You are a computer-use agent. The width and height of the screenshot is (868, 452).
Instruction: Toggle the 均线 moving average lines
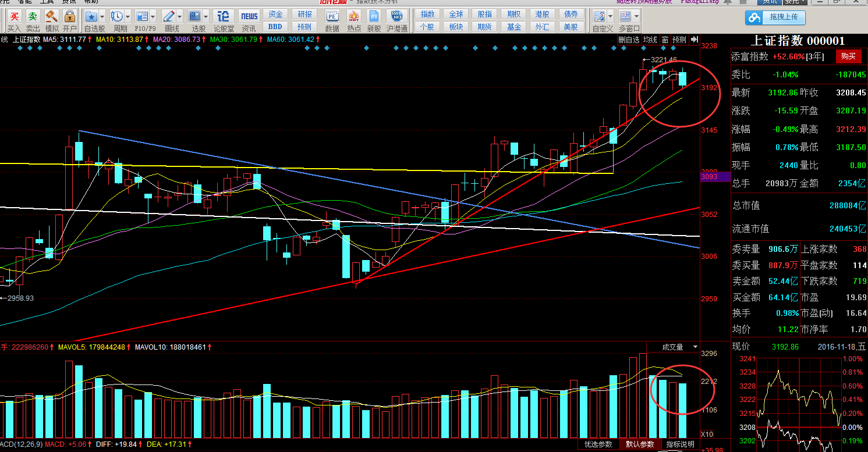[x=650, y=40]
